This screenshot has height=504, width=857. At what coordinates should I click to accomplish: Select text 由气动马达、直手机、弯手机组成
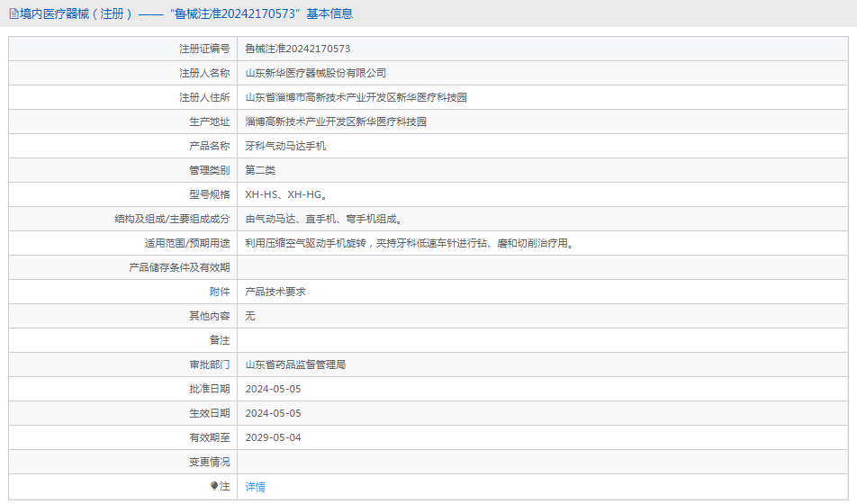(x=323, y=219)
